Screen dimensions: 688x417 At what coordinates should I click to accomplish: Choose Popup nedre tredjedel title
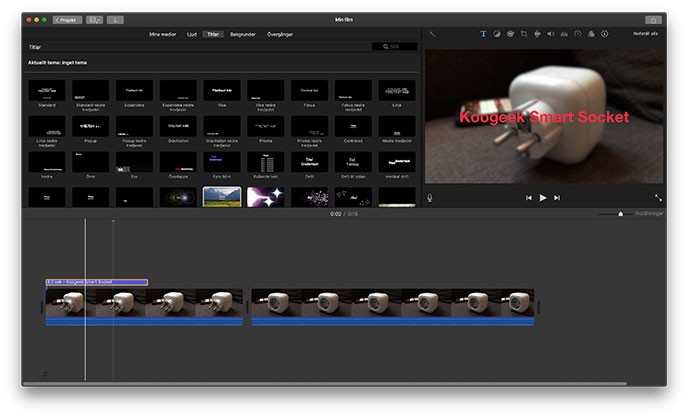[x=134, y=126]
